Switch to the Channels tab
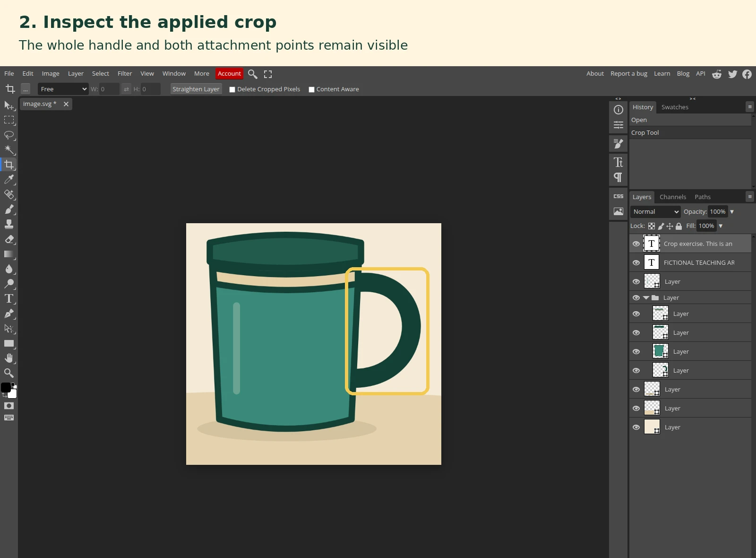This screenshot has width=756, height=558. pyautogui.click(x=673, y=197)
